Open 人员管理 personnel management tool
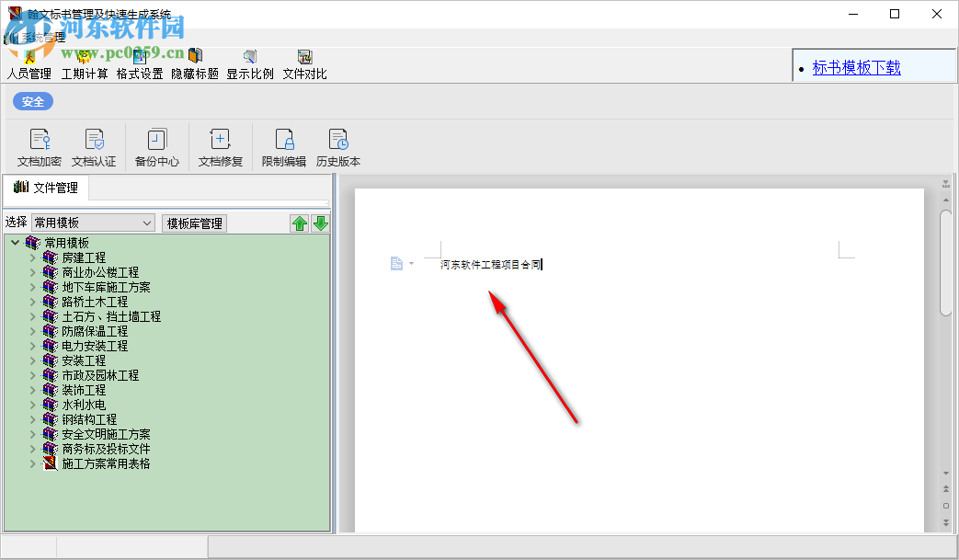 click(29, 65)
